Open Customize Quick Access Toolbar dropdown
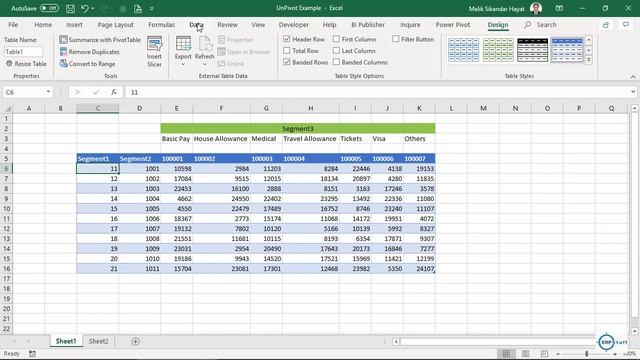 (x=152, y=8)
